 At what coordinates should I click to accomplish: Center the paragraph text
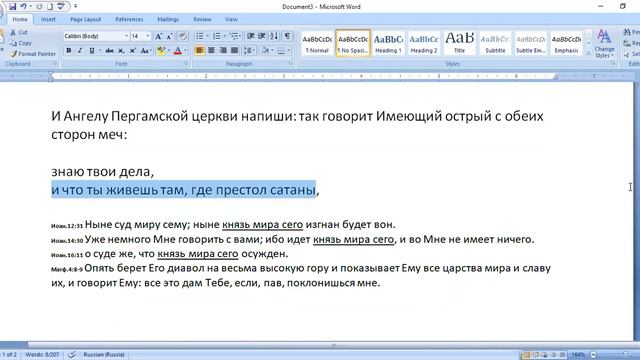pos(211,51)
